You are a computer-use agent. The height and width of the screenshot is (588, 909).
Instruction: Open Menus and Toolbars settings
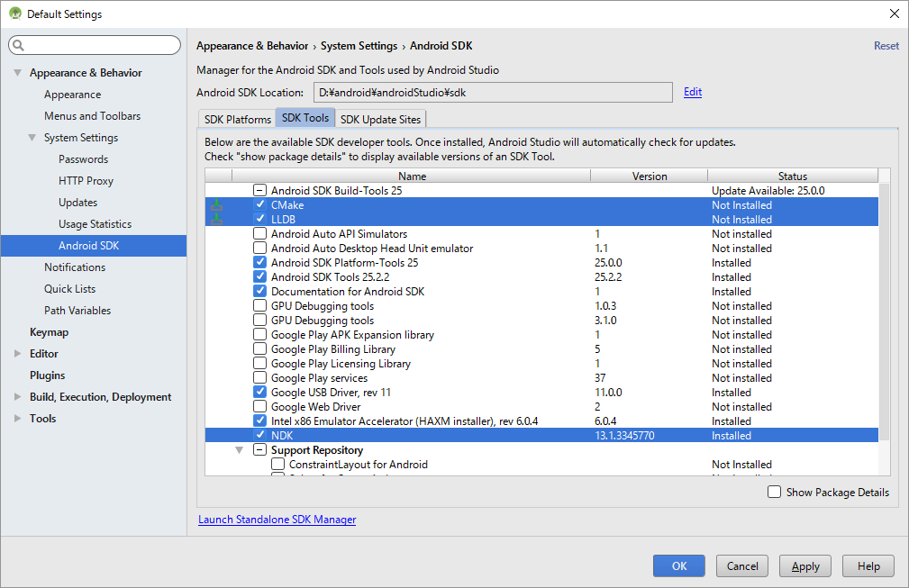(92, 116)
